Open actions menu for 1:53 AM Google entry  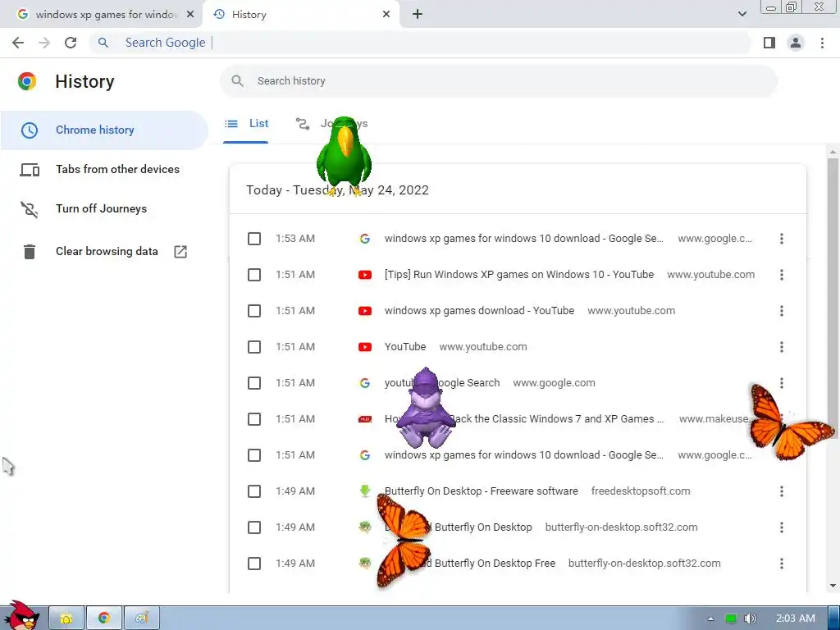pos(782,239)
